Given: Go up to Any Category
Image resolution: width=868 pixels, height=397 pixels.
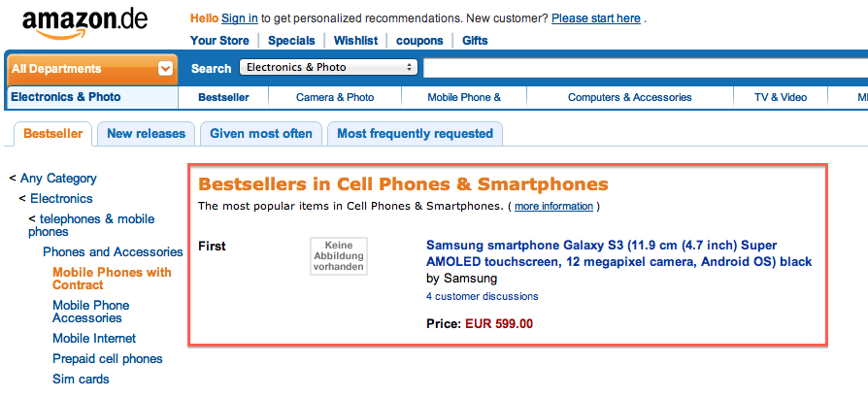Looking at the screenshot, I should pyautogui.click(x=58, y=179).
